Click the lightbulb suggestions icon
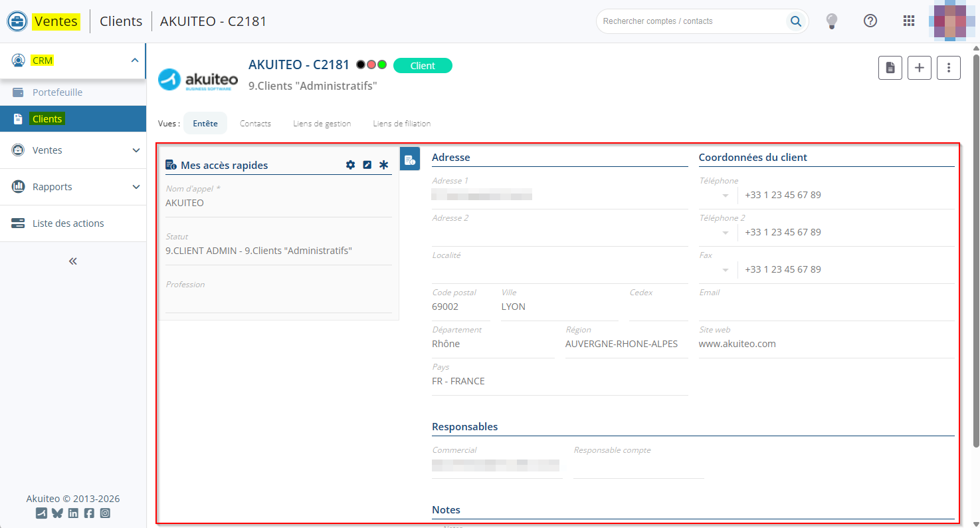This screenshot has height=528, width=980. pos(831,21)
